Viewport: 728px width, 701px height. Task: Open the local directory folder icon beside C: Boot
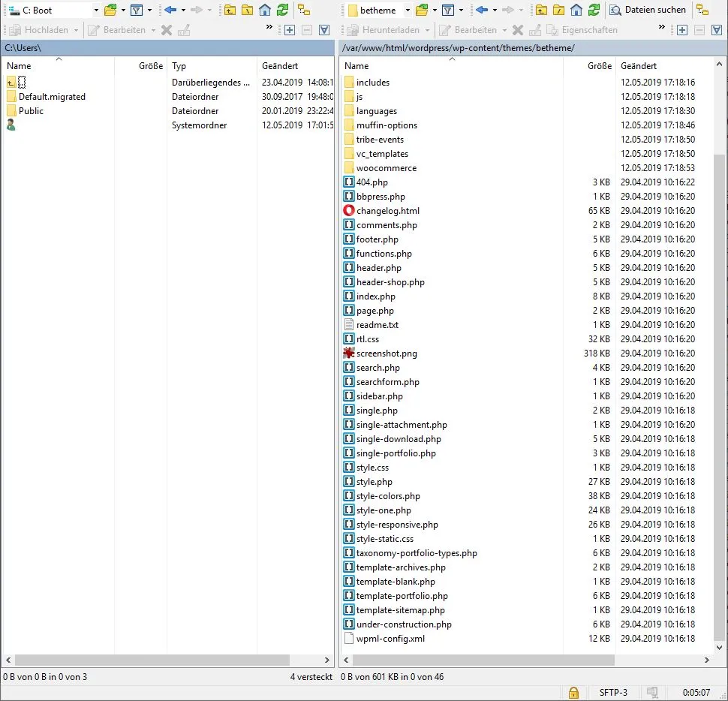110,10
